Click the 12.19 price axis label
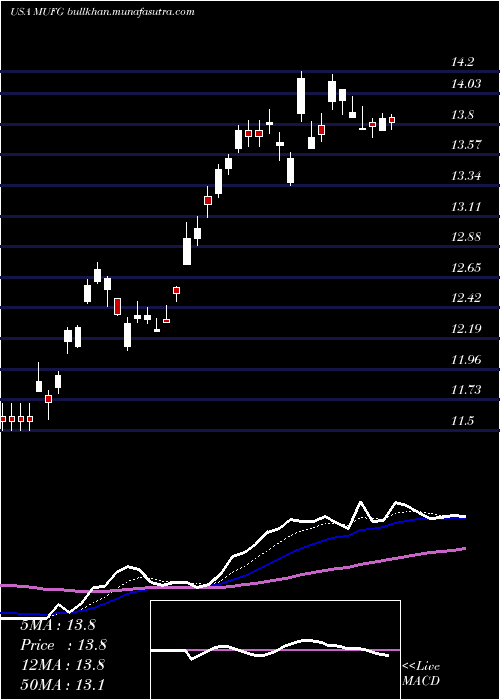 tap(466, 329)
